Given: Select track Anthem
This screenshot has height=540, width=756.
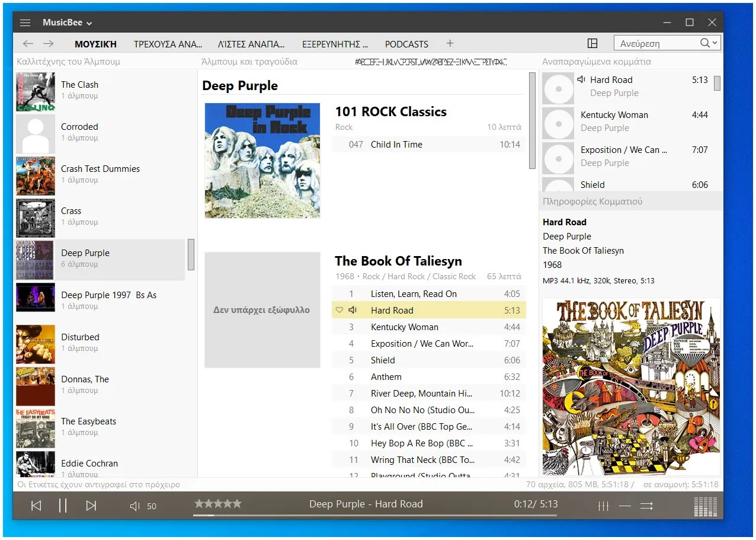Looking at the screenshot, I should click(428, 377).
